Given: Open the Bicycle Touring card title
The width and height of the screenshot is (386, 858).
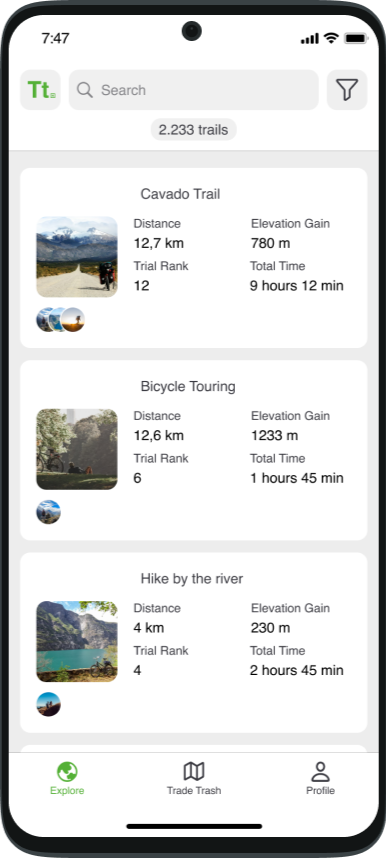Looking at the screenshot, I should click(188, 386).
